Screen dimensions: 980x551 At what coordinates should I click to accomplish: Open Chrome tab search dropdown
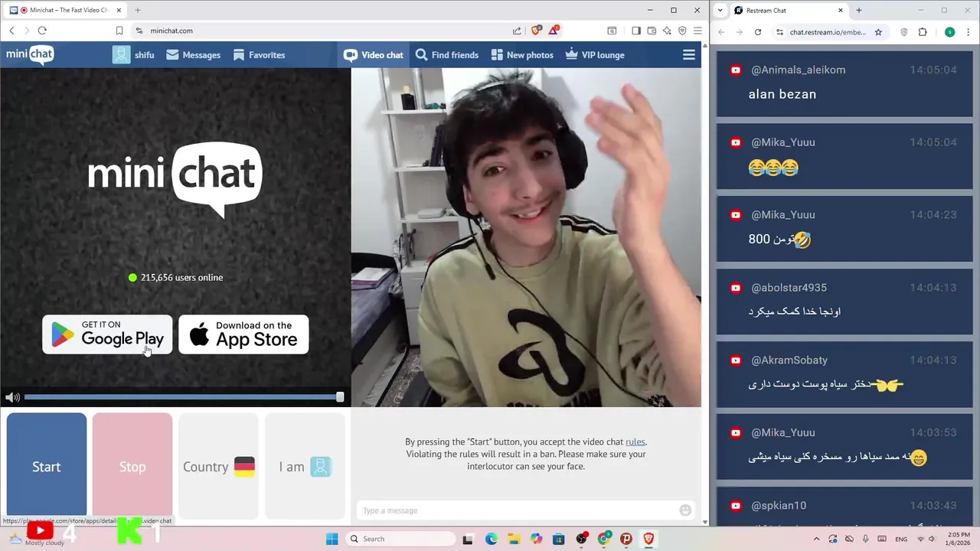(x=720, y=11)
